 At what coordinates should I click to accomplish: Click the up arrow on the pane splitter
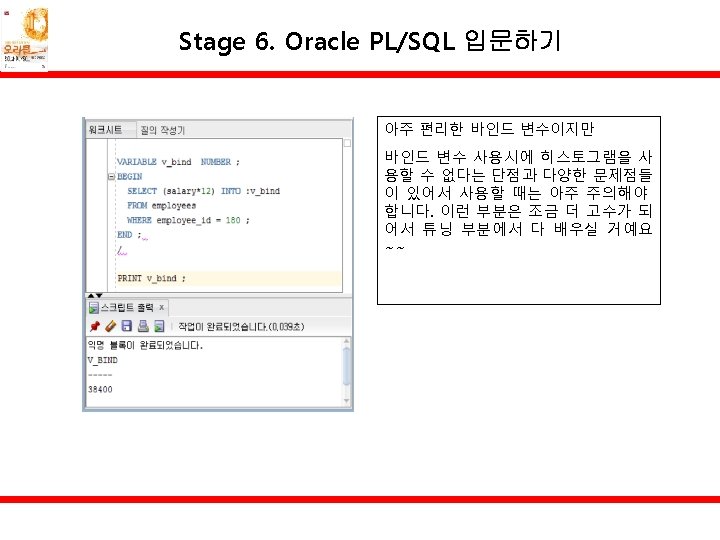tap(91, 295)
